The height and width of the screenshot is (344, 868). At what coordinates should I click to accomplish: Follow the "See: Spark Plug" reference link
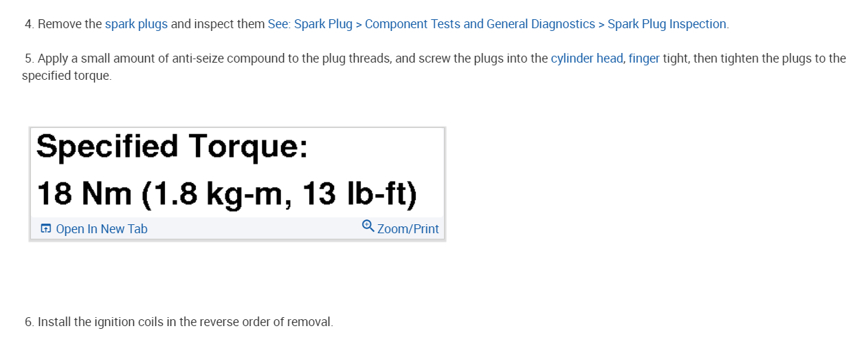[x=310, y=24]
